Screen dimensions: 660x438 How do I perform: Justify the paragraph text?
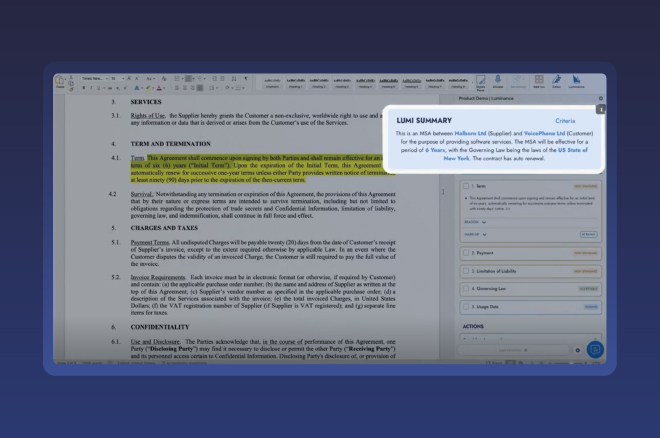click(x=200, y=88)
